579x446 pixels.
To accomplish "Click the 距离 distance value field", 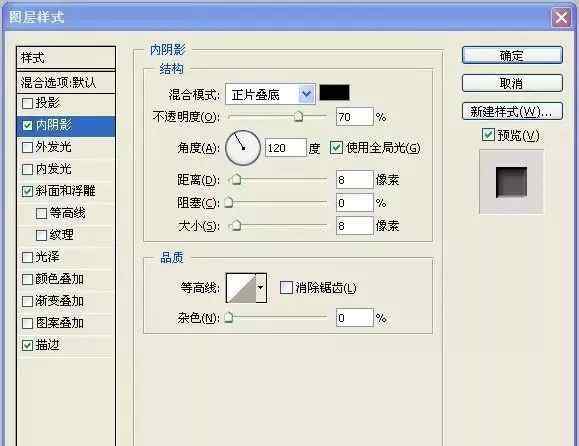I will coord(354,180).
